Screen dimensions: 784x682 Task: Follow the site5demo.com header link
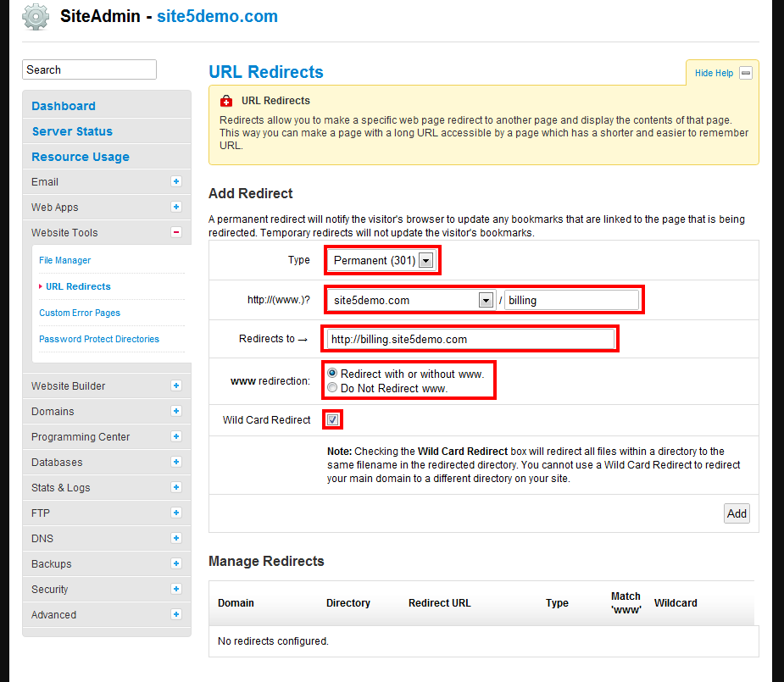click(217, 16)
